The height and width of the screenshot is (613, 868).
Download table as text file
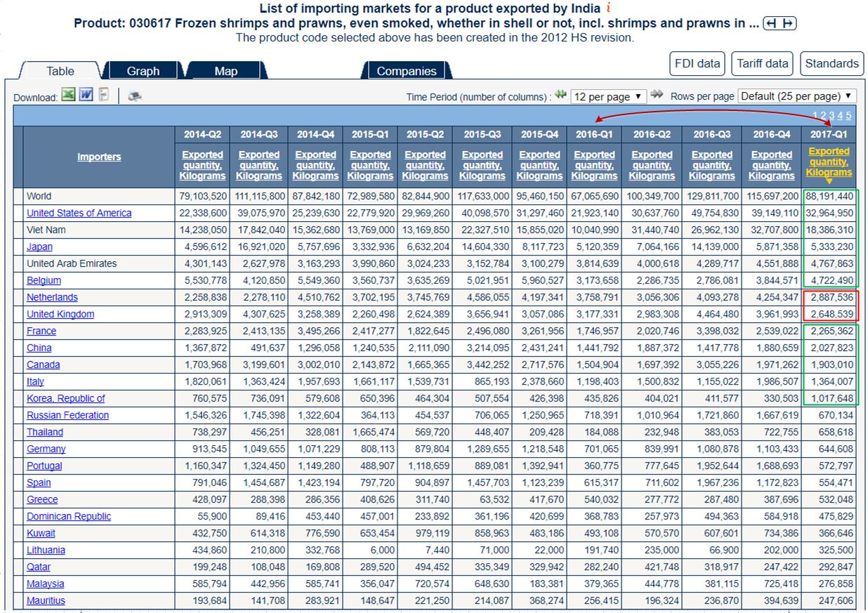pos(104,95)
